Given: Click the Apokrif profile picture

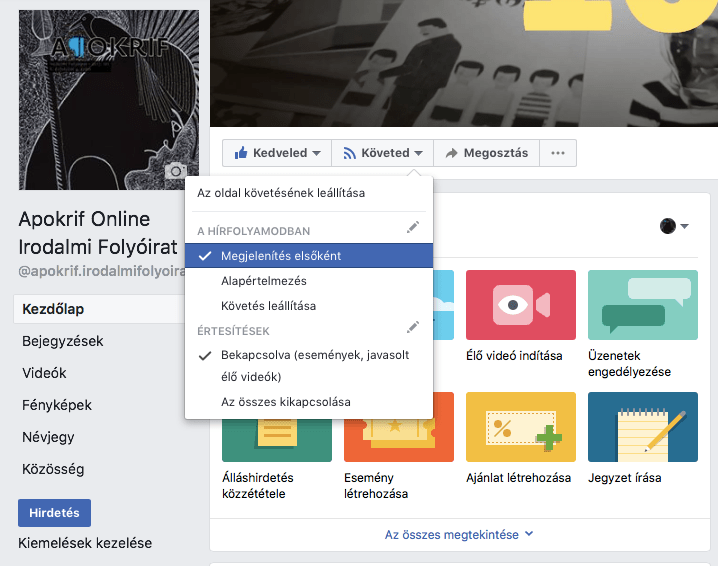Looking at the screenshot, I should [109, 100].
